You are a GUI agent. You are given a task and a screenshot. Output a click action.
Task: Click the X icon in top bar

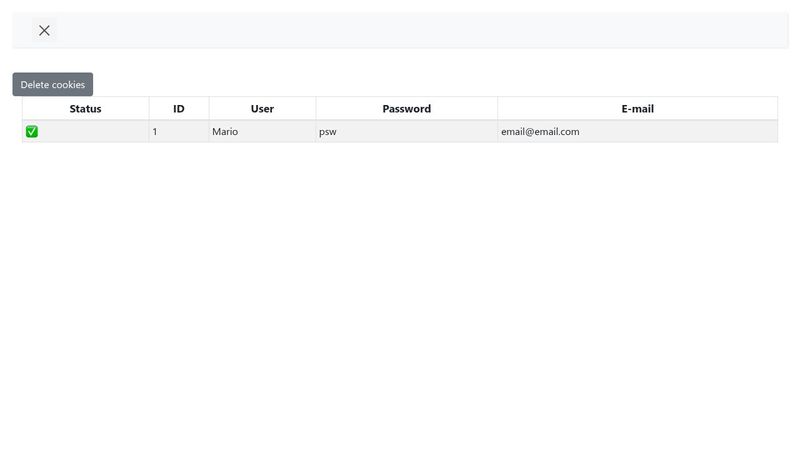(x=44, y=30)
